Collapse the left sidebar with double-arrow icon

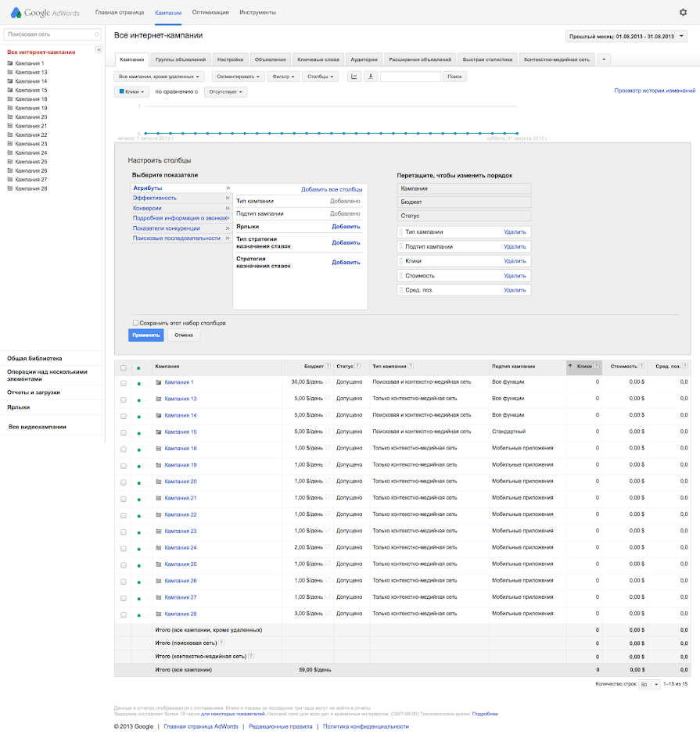pos(99,50)
